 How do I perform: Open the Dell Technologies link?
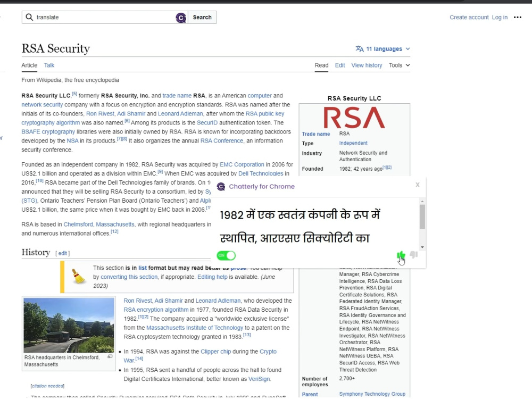(x=261, y=173)
